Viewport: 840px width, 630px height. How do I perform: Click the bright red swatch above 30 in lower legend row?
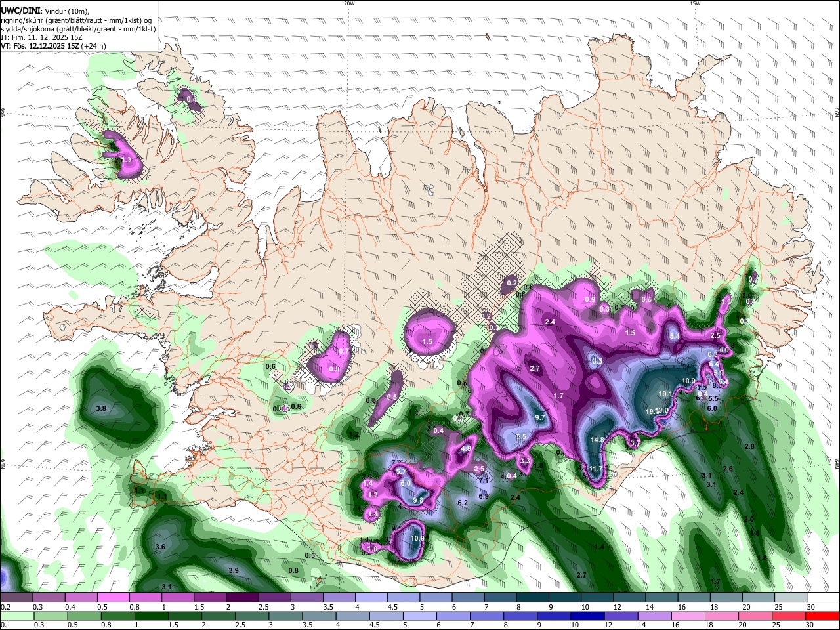(x=823, y=616)
